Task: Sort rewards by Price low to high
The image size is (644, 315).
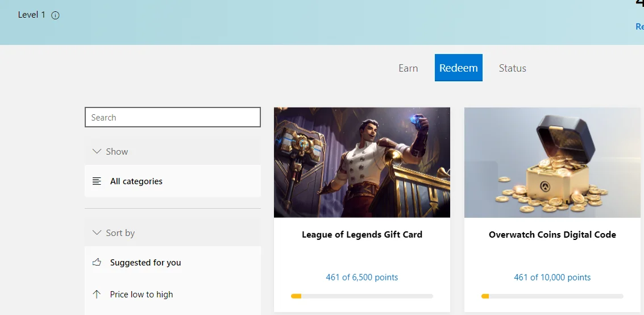Action: point(172,295)
